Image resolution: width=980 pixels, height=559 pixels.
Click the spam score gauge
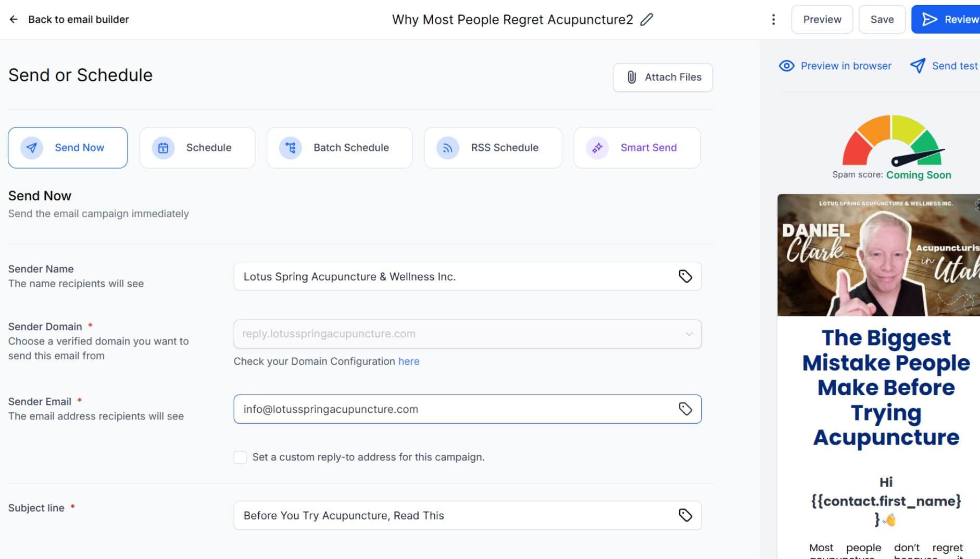click(893, 142)
